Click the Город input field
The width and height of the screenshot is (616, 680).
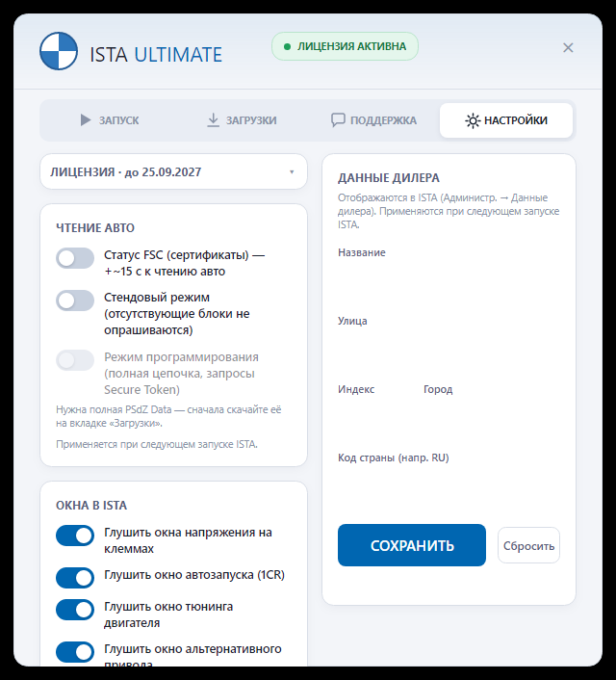(x=492, y=417)
